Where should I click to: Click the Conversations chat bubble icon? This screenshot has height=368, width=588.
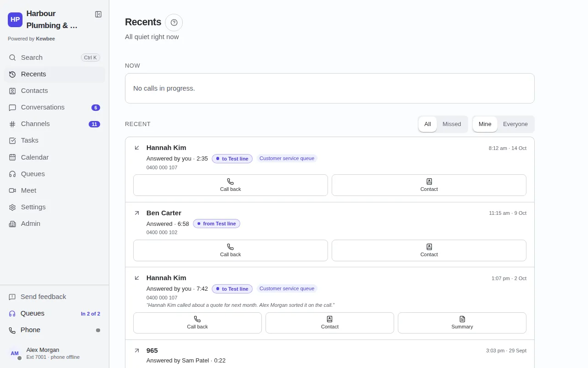(x=12, y=107)
